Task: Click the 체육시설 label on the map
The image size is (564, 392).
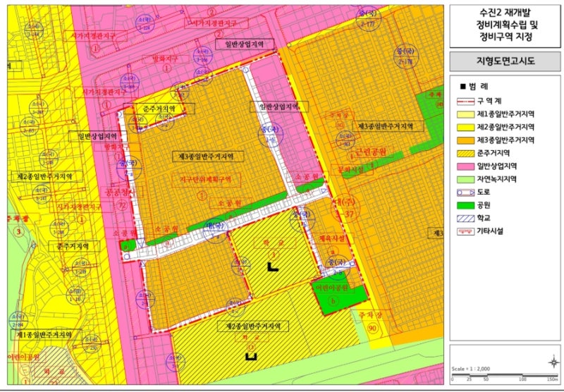Action: coord(332,238)
